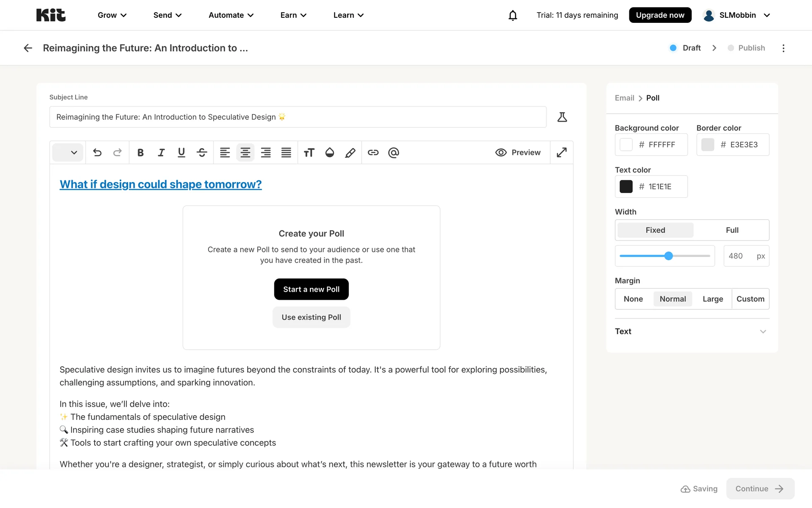Choose None margin option

(633, 299)
